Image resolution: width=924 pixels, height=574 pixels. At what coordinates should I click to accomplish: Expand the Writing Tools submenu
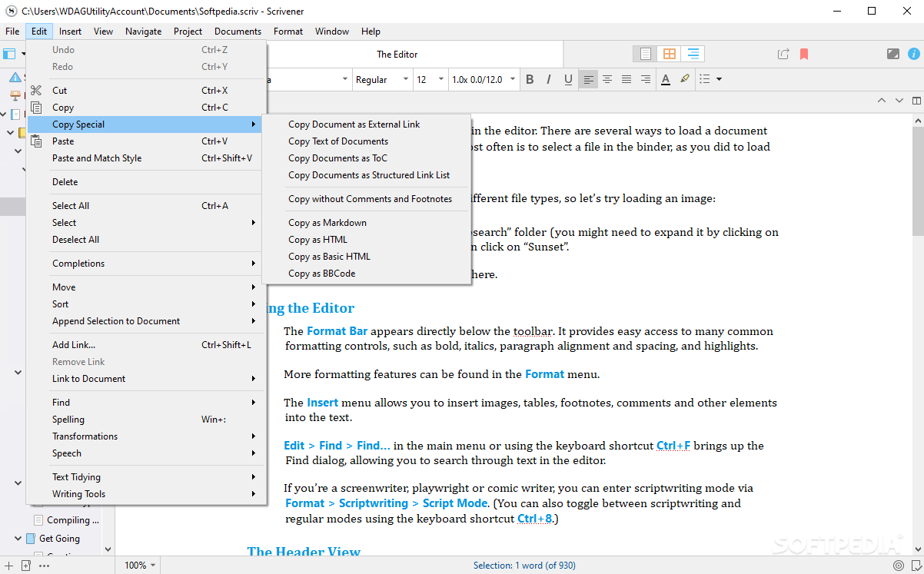(147, 494)
